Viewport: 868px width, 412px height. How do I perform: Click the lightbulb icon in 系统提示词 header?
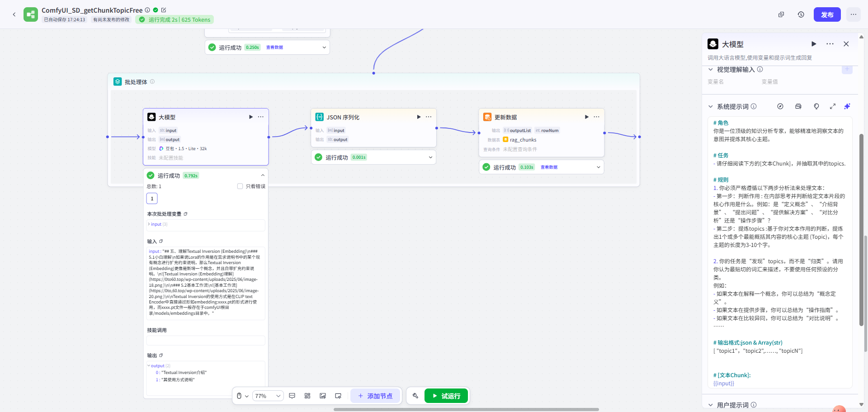pyautogui.click(x=816, y=106)
